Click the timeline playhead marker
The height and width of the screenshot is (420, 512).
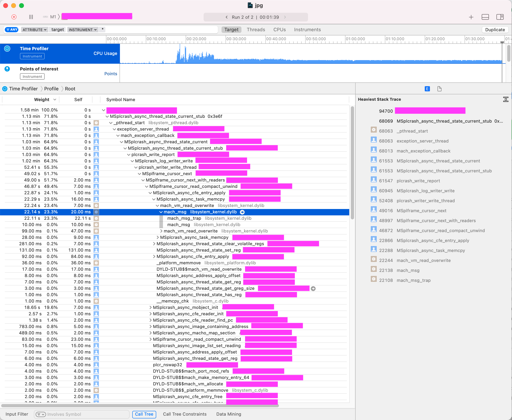click(502, 42)
